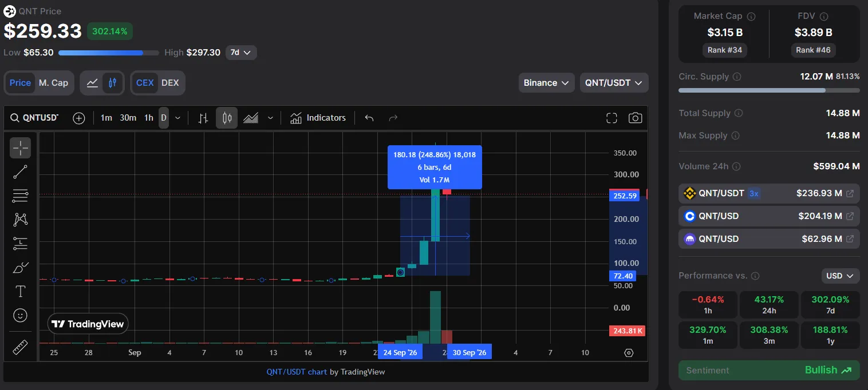The height and width of the screenshot is (390, 868).
Task: Show Market Cap info tooltip icon
Action: click(x=751, y=17)
